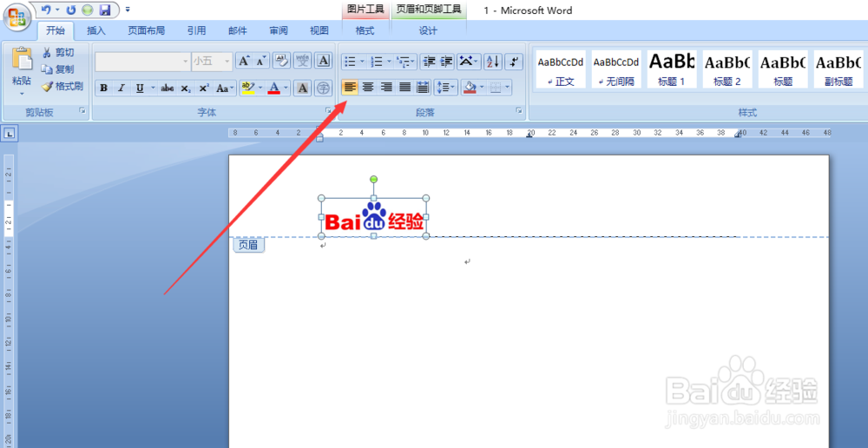Click Cut (剪切)
The image size is (868, 448).
click(x=57, y=53)
